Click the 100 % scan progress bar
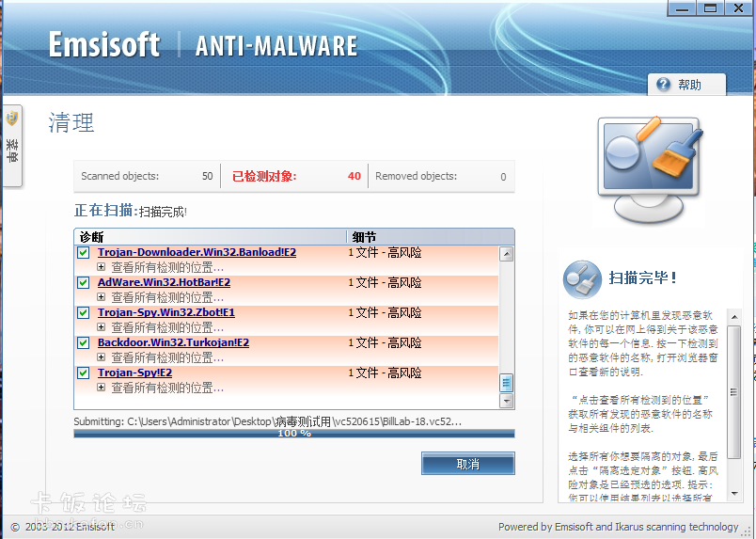756x539 pixels. pyautogui.click(x=294, y=434)
